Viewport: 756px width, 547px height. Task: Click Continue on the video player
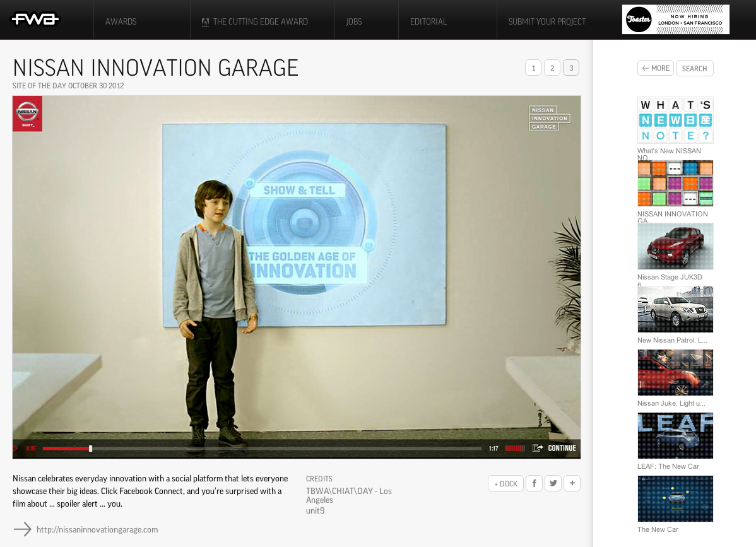(x=562, y=448)
